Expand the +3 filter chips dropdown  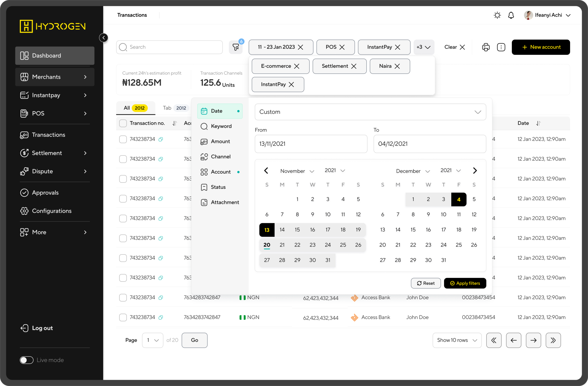pos(424,47)
